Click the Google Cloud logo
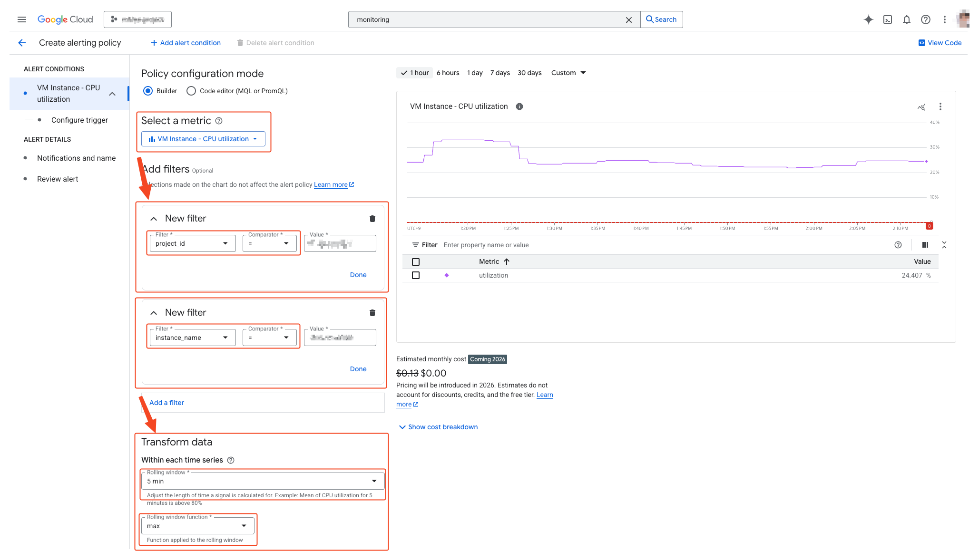The height and width of the screenshot is (560, 979). (x=65, y=19)
